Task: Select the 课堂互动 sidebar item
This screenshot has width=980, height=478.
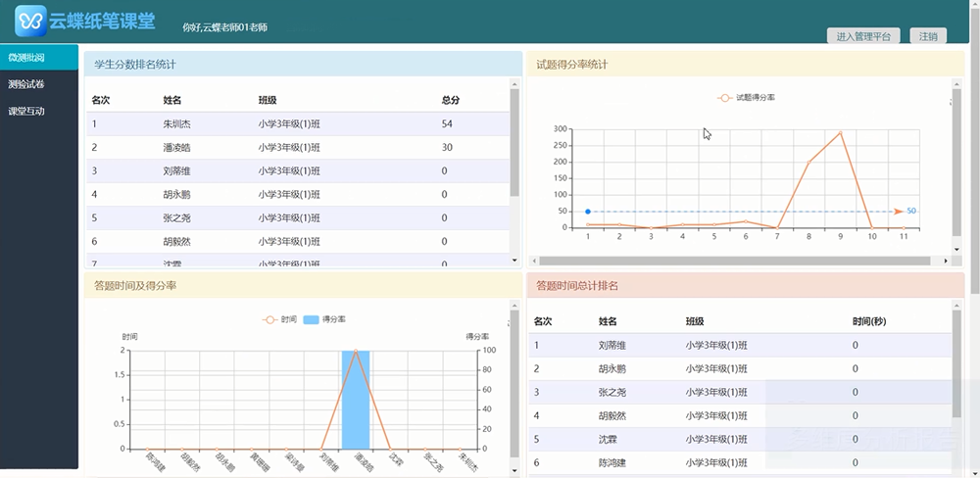Action: (x=26, y=111)
